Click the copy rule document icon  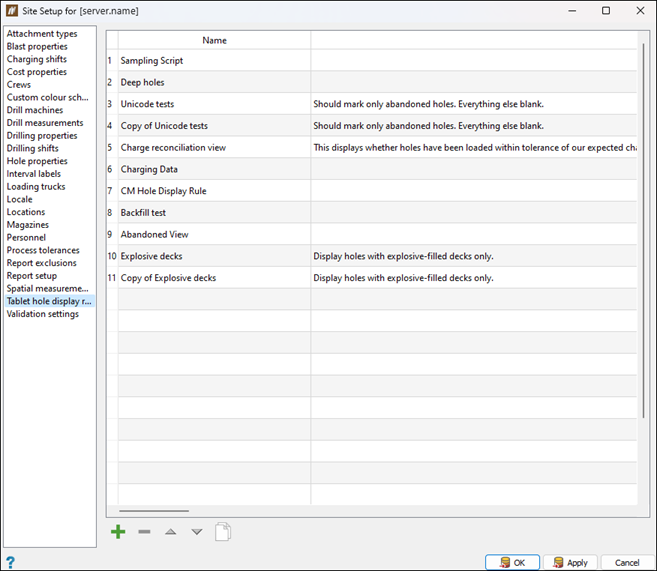pos(222,532)
